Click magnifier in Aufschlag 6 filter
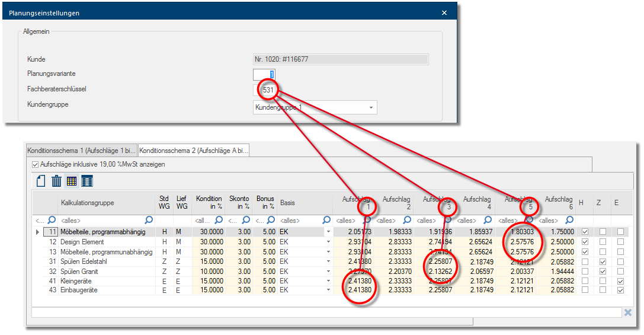Viewport: 644px width, 335px height. pyautogui.click(x=569, y=221)
